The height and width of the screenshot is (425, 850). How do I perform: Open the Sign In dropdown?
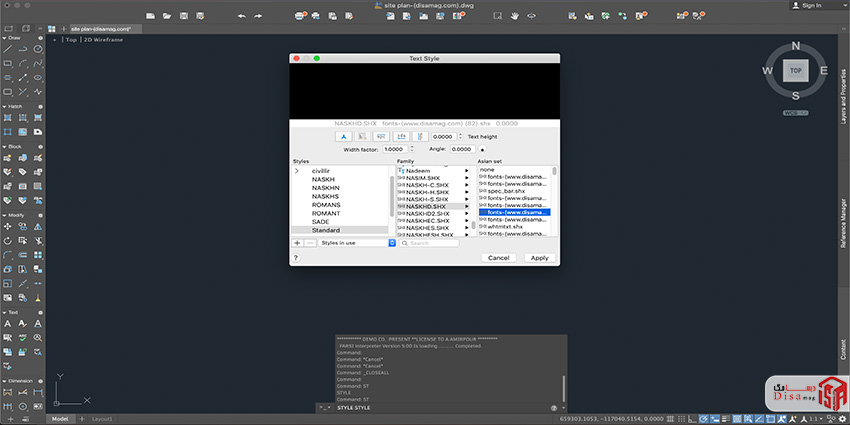tap(811, 6)
